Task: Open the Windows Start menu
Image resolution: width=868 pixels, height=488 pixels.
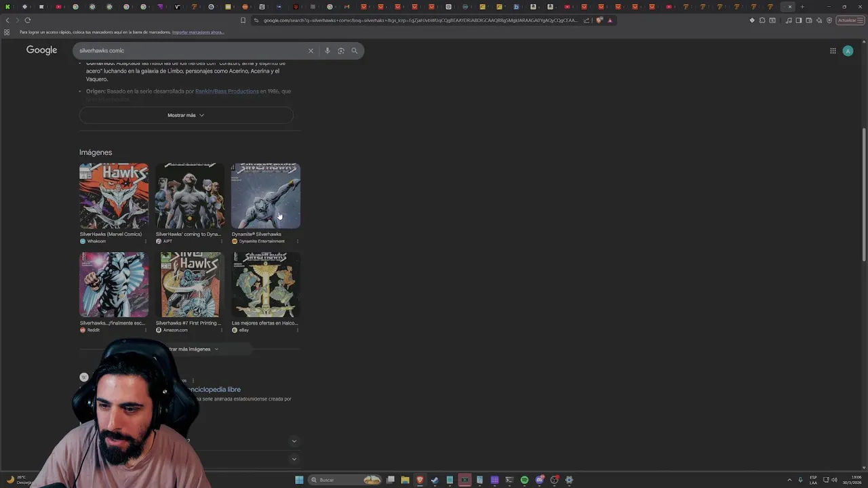Action: point(299,480)
